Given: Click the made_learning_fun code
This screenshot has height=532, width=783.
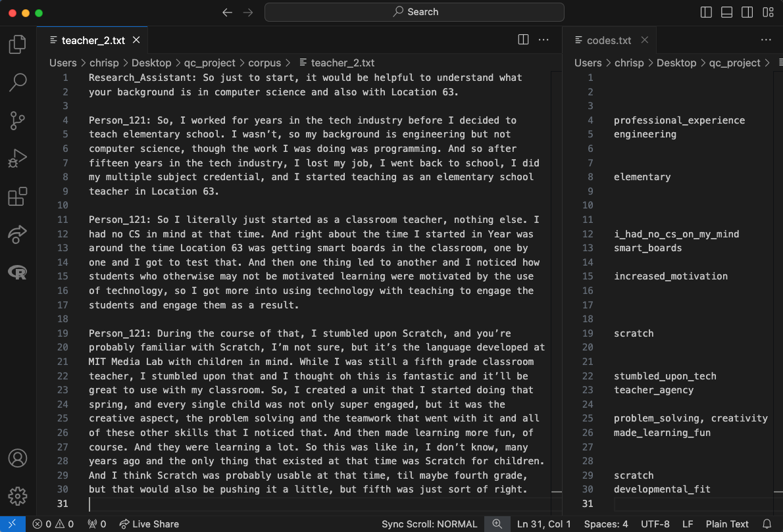Looking at the screenshot, I should (x=662, y=433).
